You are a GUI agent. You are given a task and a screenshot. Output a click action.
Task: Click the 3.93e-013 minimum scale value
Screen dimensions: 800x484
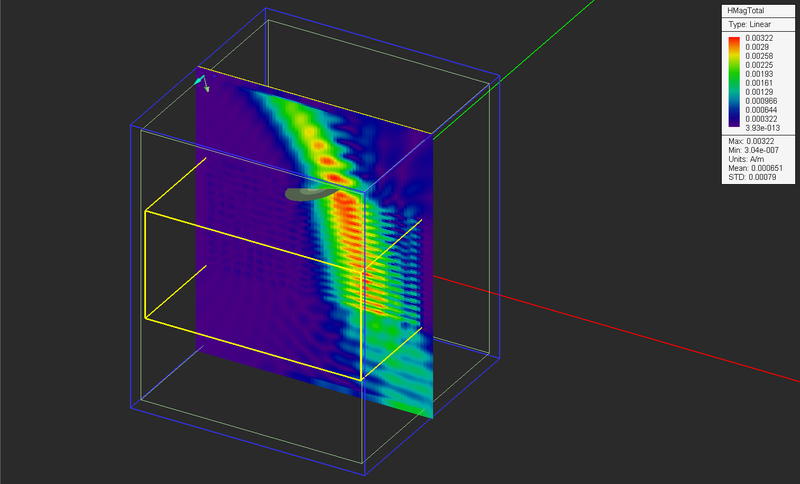pyautogui.click(x=762, y=128)
